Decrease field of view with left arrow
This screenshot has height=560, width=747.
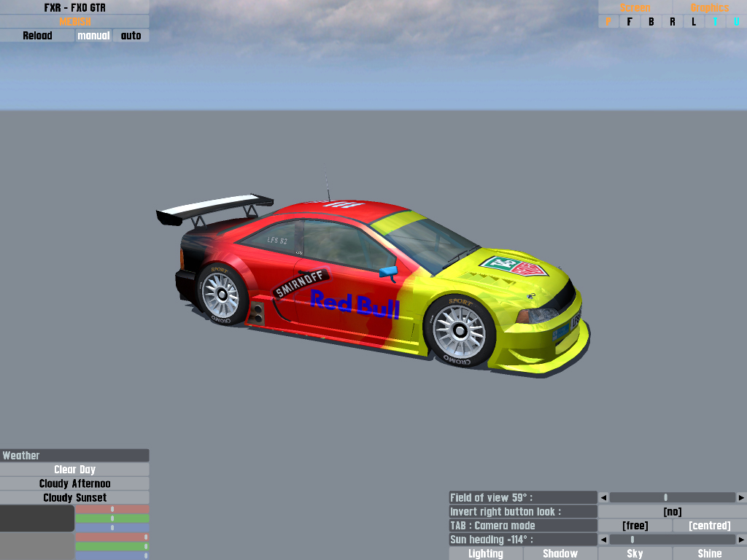click(x=603, y=497)
